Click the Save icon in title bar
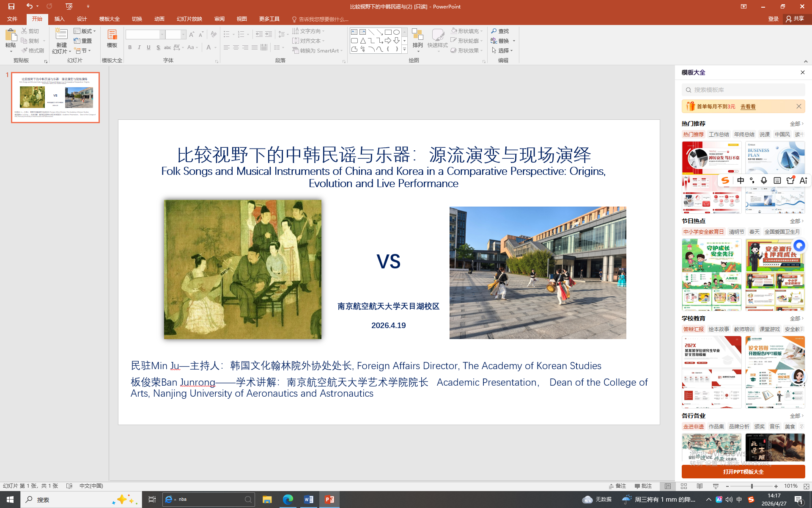 [x=11, y=6]
